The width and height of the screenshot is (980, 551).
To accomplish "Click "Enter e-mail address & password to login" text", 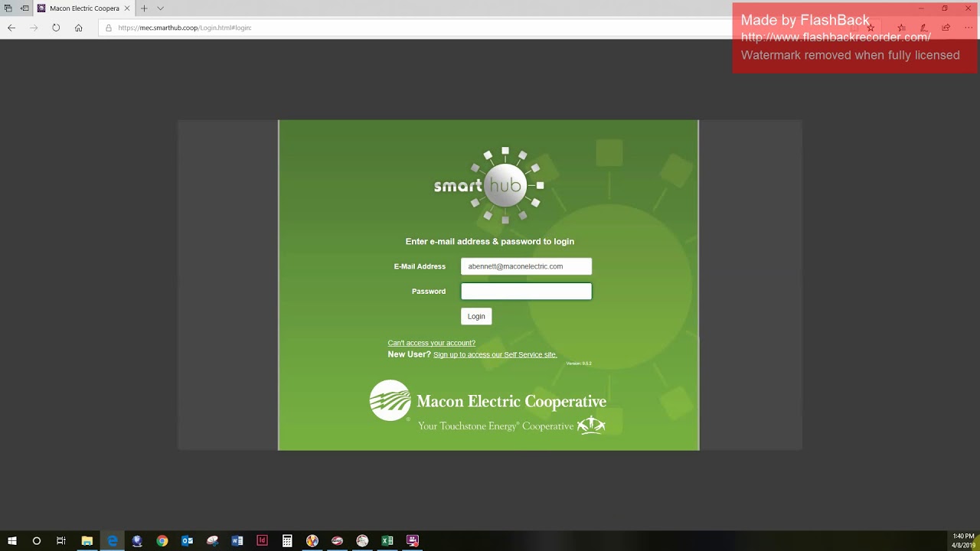I will (x=490, y=241).
